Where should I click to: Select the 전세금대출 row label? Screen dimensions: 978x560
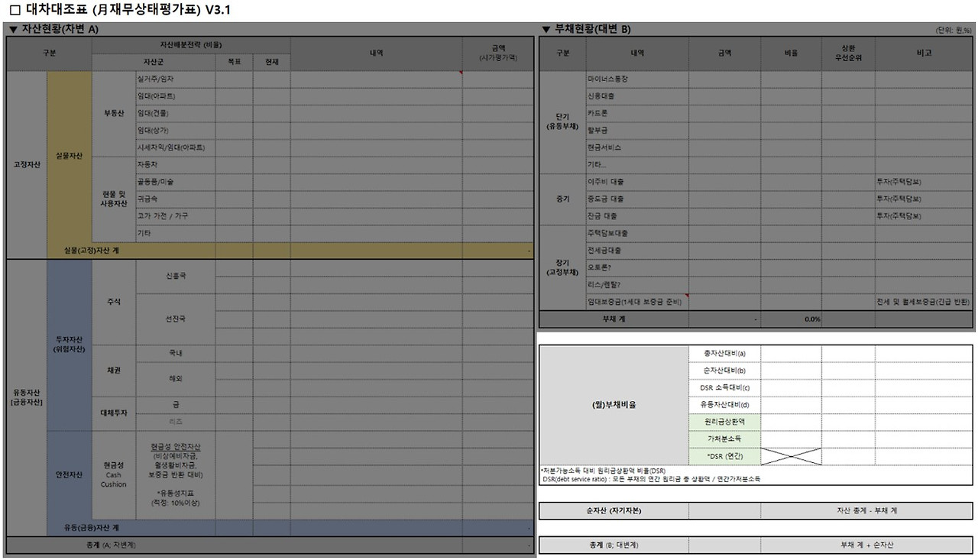point(637,250)
